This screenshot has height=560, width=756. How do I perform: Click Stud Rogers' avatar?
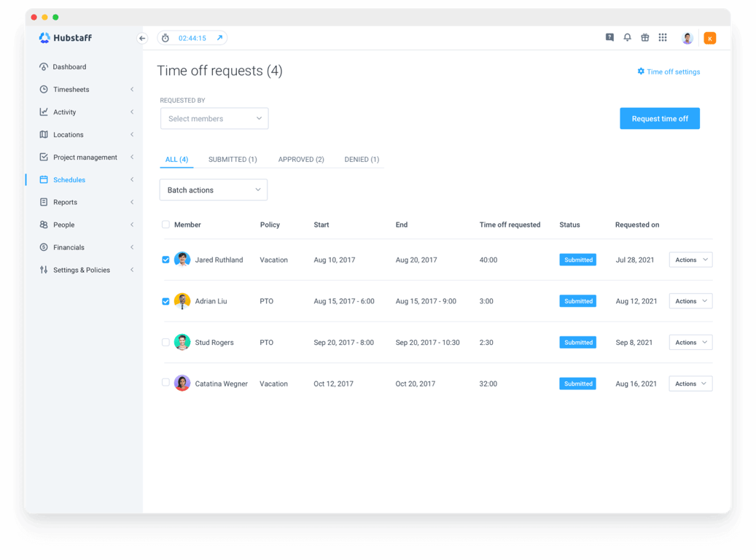coord(182,342)
